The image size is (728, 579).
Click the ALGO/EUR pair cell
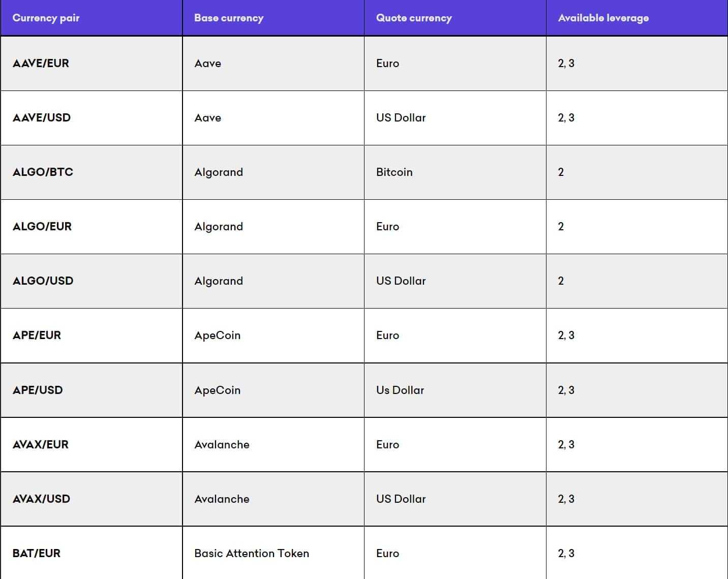42,227
